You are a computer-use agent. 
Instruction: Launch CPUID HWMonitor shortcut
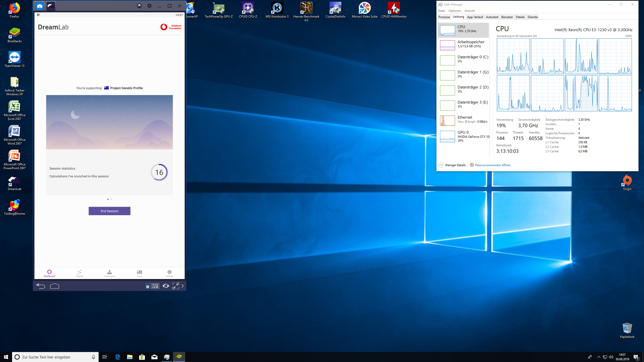[394, 10]
